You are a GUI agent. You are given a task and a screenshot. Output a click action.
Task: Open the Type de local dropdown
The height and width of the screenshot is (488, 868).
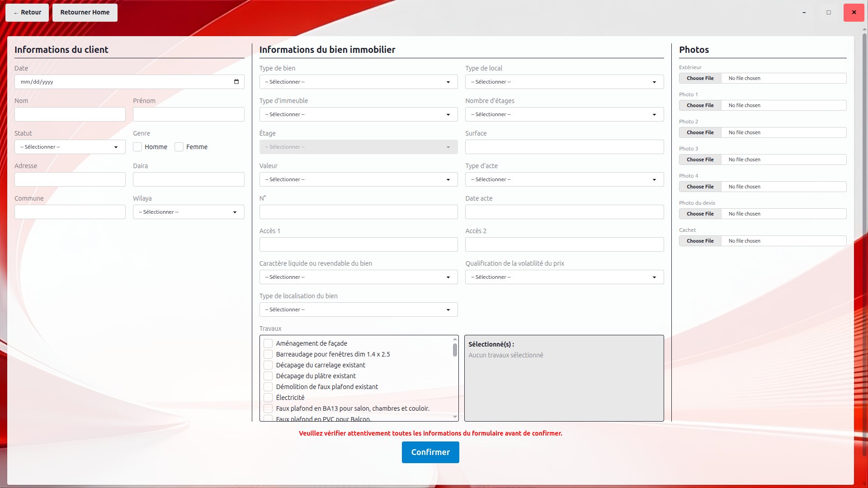click(565, 82)
